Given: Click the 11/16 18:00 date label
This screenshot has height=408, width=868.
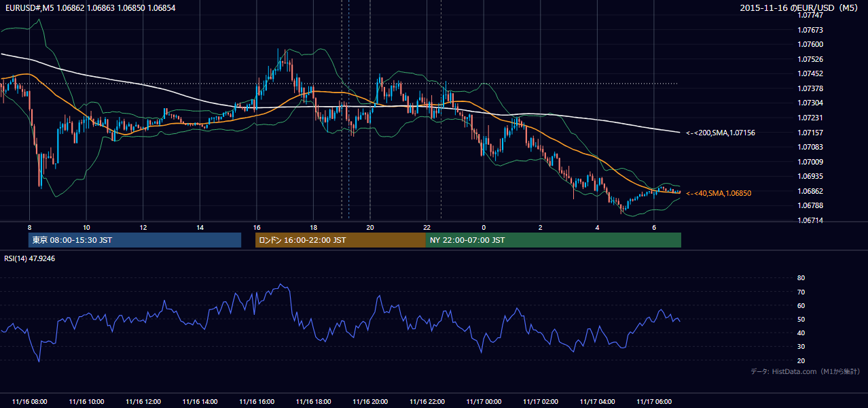Looking at the screenshot, I should [313, 402].
